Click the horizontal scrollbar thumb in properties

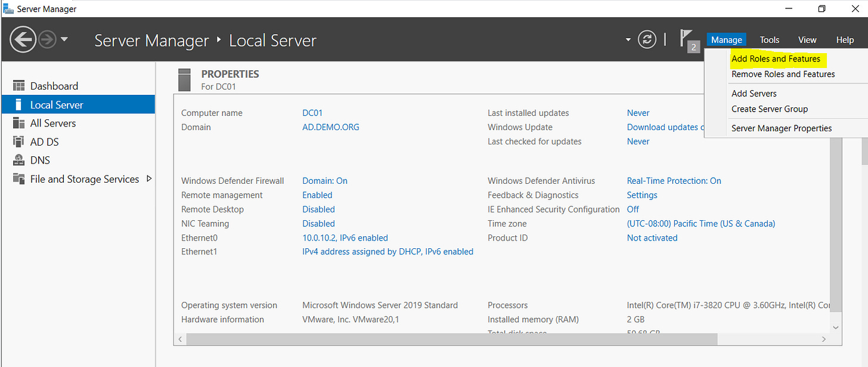pos(451,339)
